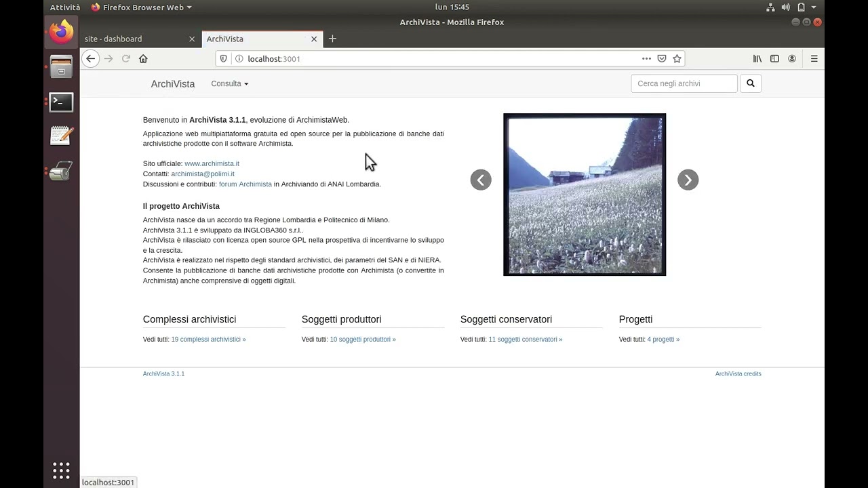Click Soggetti produttori heading
868x488 pixels.
[x=342, y=319]
